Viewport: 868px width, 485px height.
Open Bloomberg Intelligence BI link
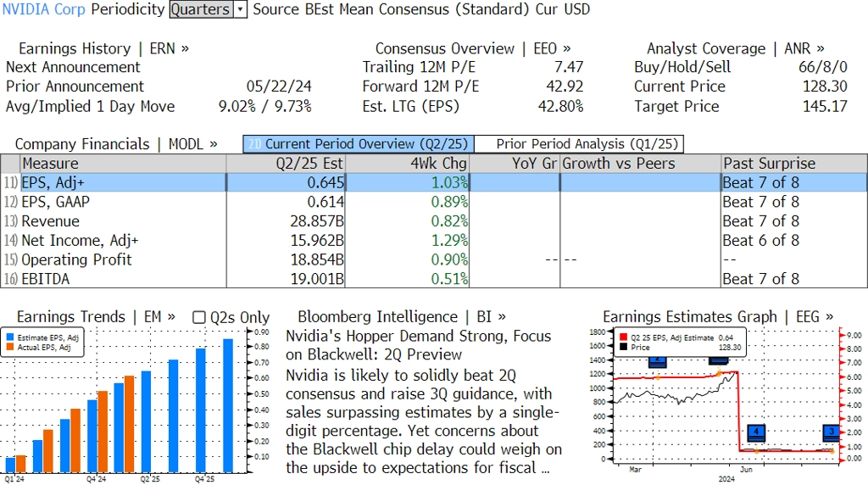tap(401, 316)
